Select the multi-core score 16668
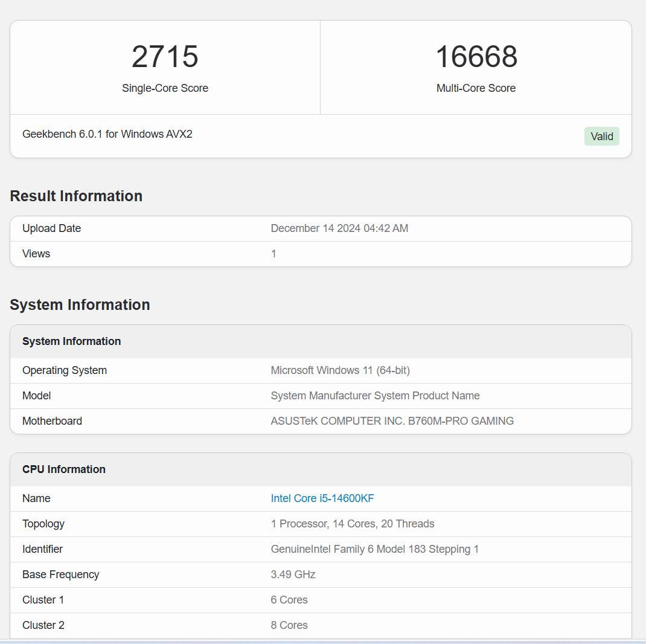 (476, 56)
